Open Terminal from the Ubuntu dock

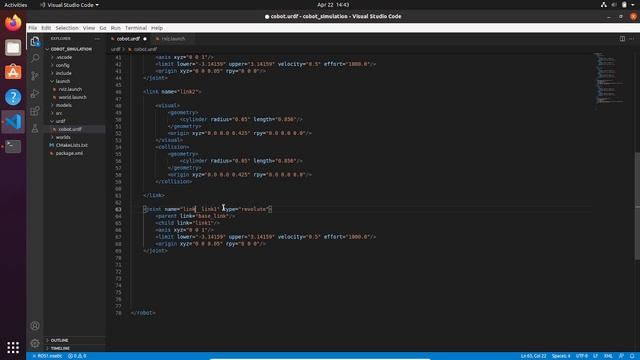[13, 146]
